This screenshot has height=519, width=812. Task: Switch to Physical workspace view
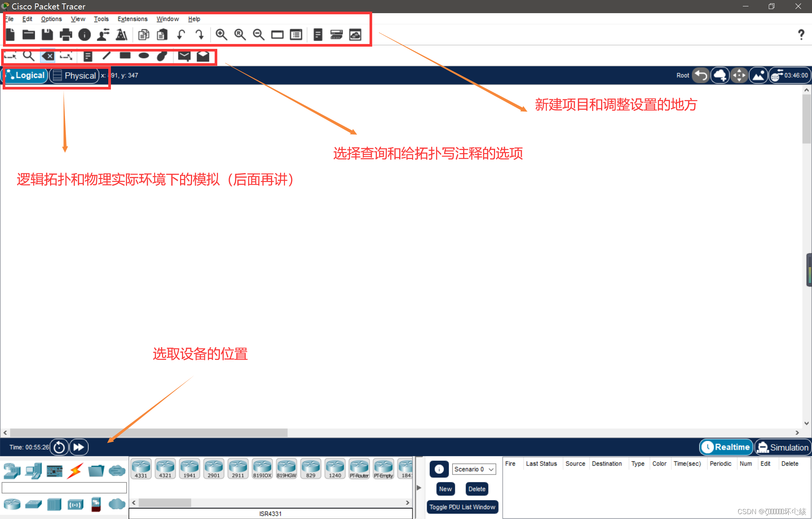point(75,76)
